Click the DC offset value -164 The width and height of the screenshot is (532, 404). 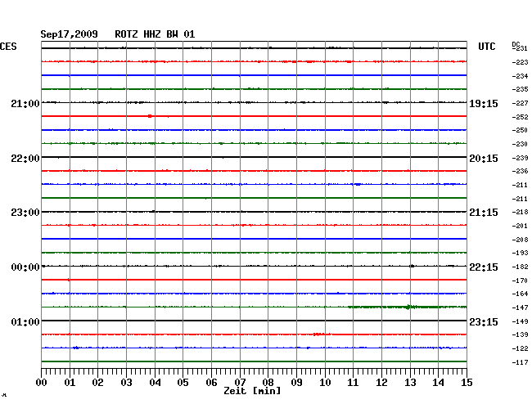pos(520,294)
